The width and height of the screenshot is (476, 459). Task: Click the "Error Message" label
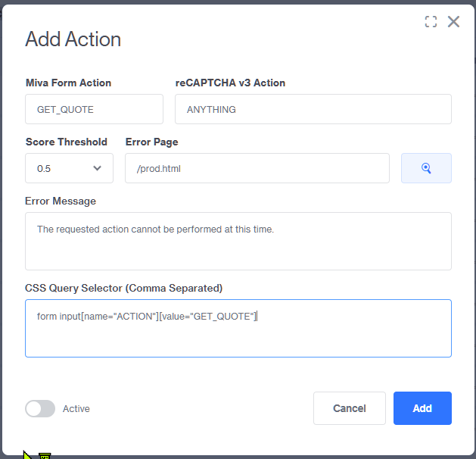pos(61,201)
